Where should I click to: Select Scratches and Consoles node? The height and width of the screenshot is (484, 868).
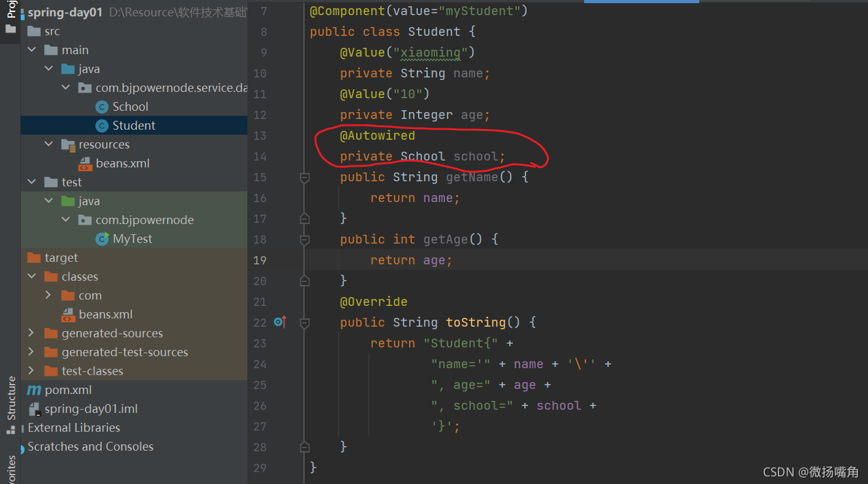tap(91, 447)
